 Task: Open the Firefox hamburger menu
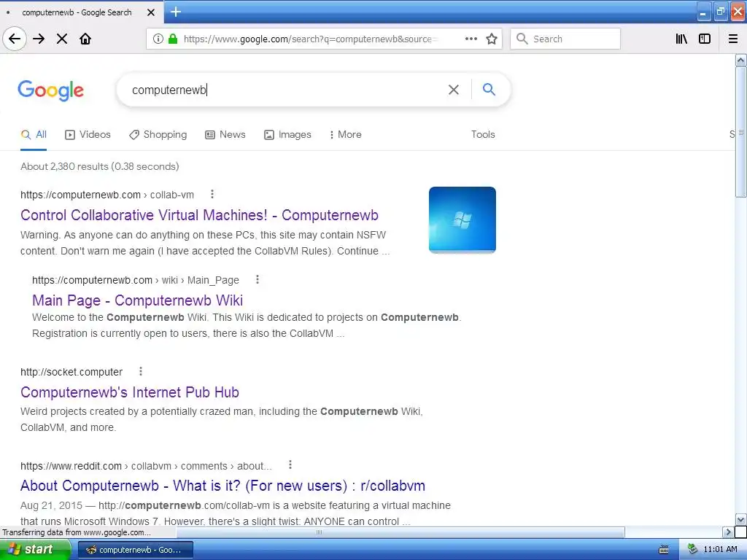(733, 39)
